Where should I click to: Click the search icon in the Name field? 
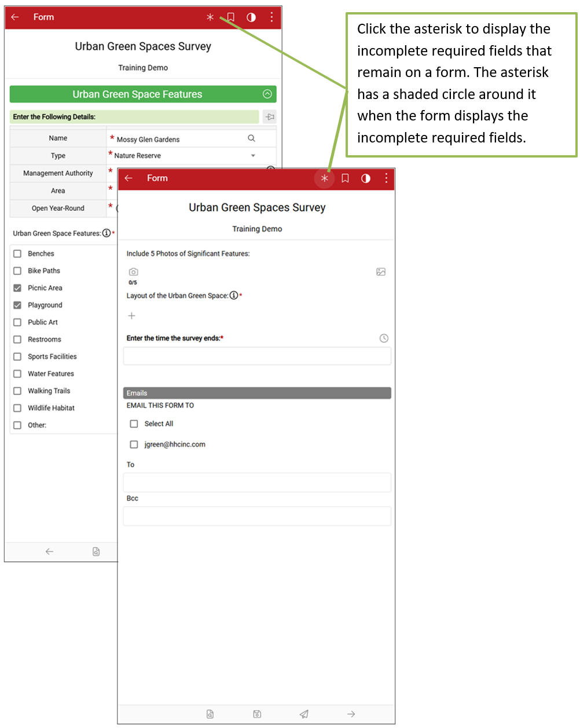coord(251,138)
